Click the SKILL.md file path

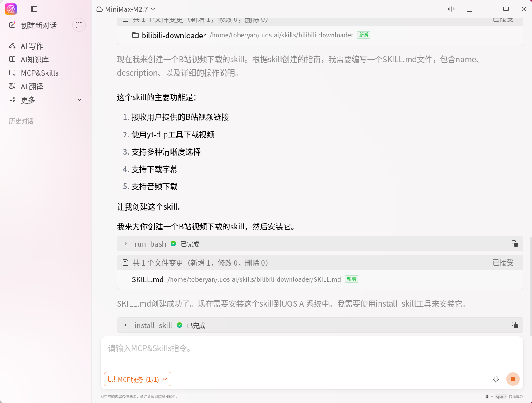254,279
